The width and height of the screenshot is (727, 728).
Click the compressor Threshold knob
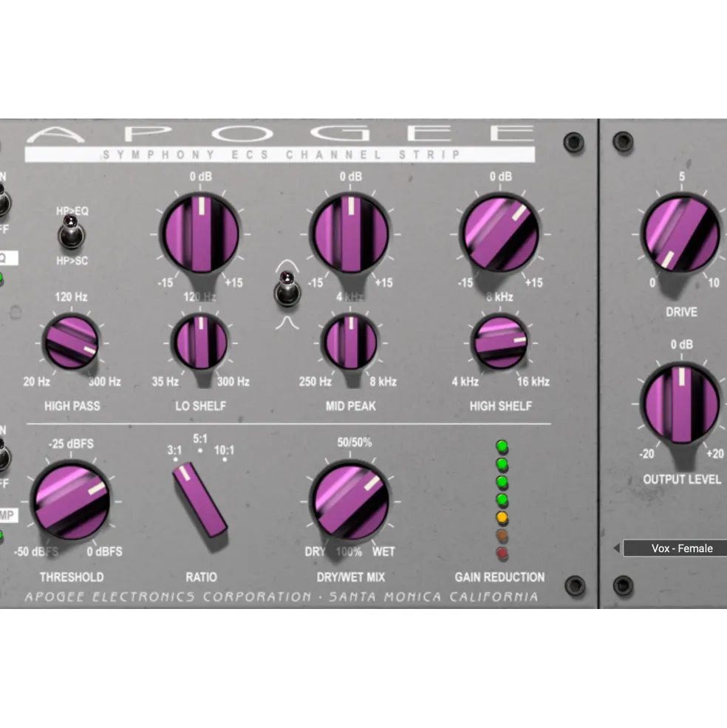72,500
